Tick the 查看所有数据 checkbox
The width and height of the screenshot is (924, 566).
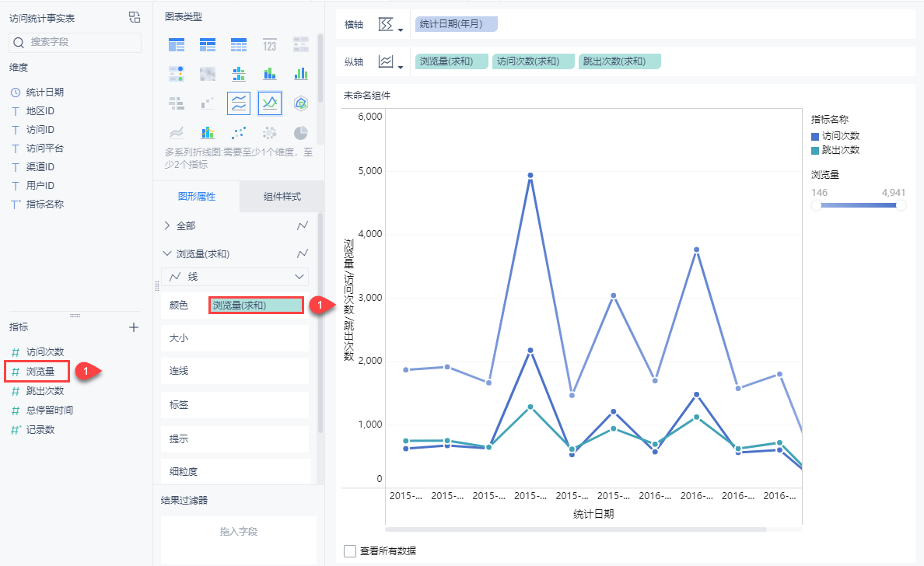[x=351, y=550]
